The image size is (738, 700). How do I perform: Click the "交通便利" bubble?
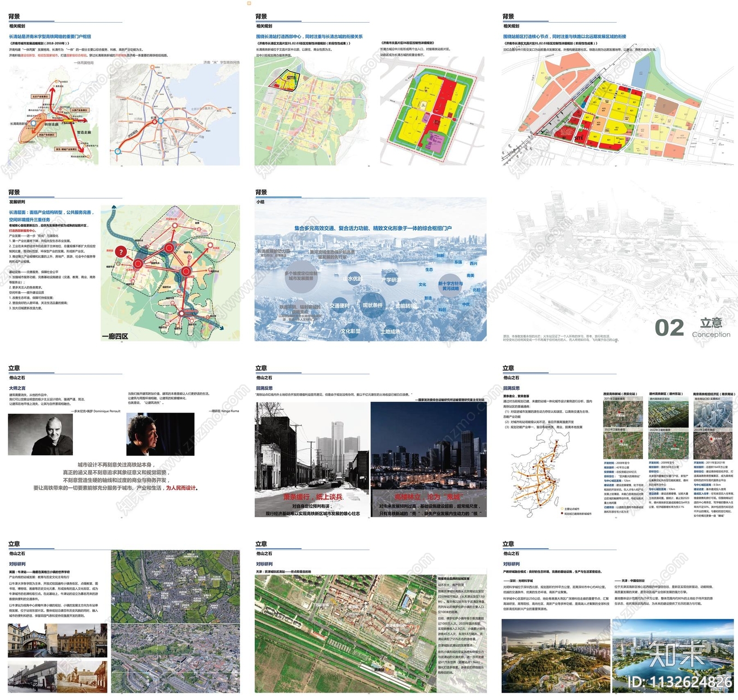[339, 306]
